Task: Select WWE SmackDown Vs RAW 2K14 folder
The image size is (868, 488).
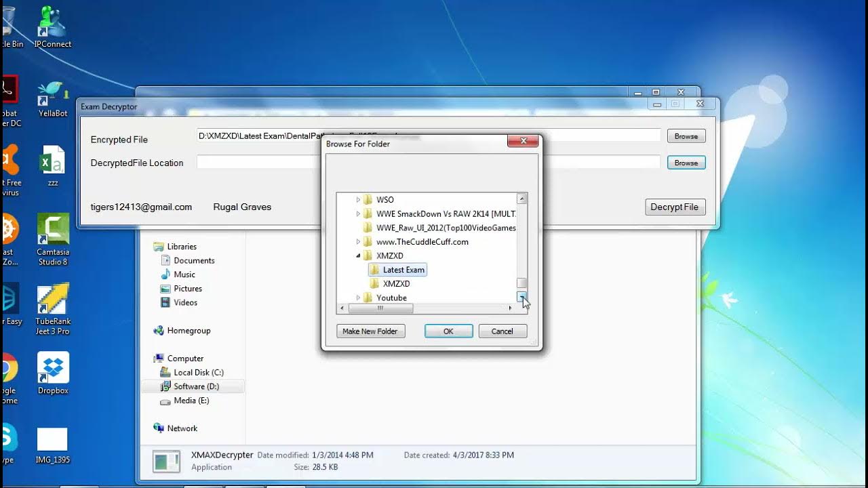Action: tap(446, 214)
